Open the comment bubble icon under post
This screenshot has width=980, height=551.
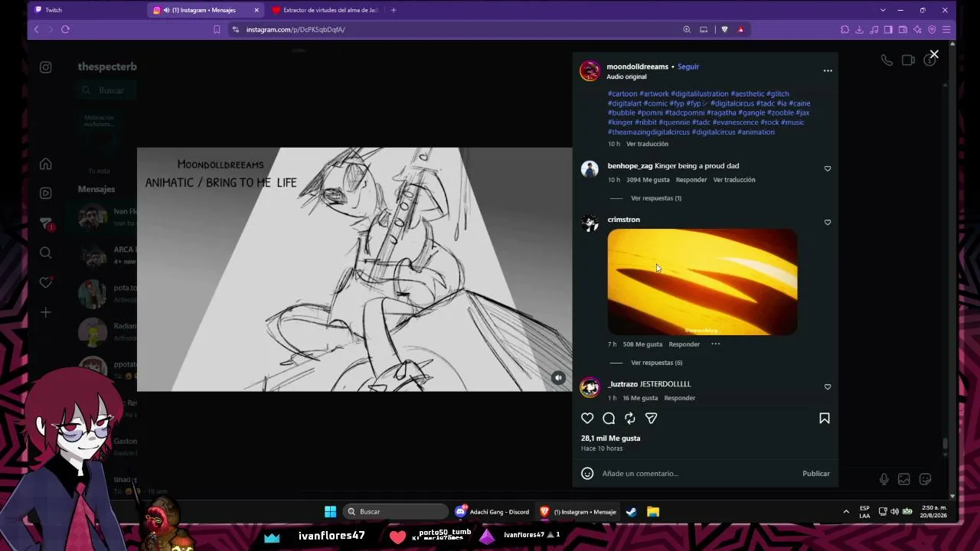pos(609,419)
